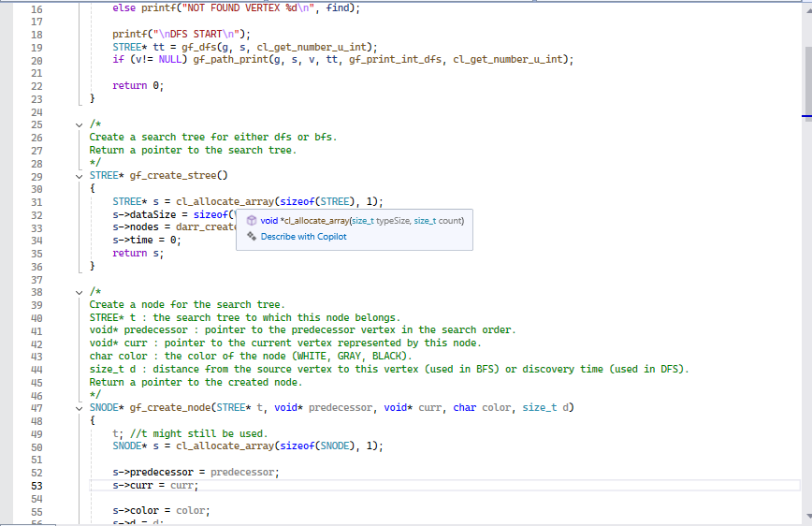
Task: Click comment line starting 'void* predecessor :'
Action: pos(302,329)
